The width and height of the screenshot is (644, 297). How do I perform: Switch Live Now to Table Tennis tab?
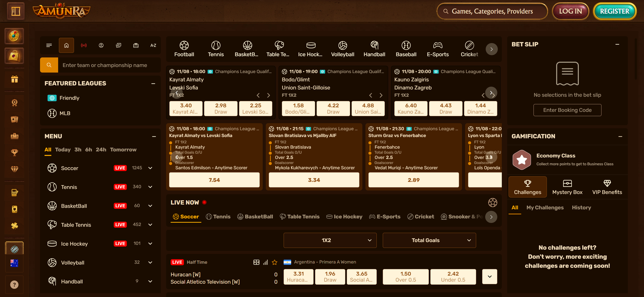[x=299, y=217]
